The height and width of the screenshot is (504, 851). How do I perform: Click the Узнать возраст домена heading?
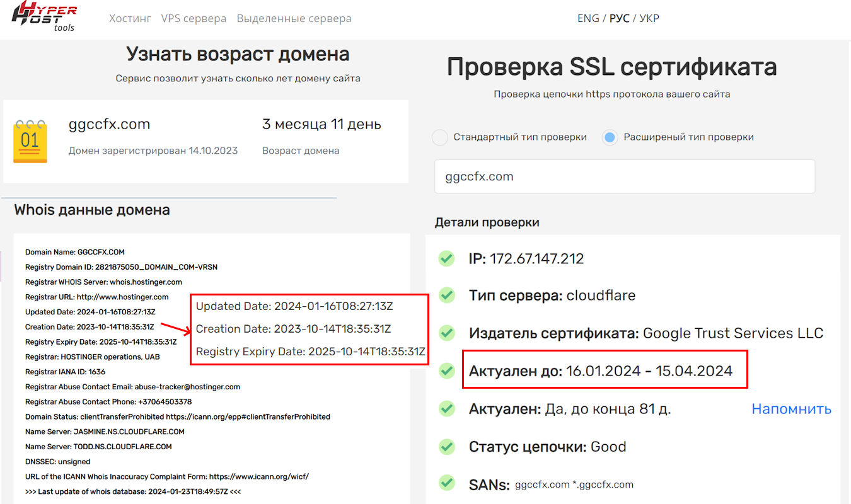point(238,54)
